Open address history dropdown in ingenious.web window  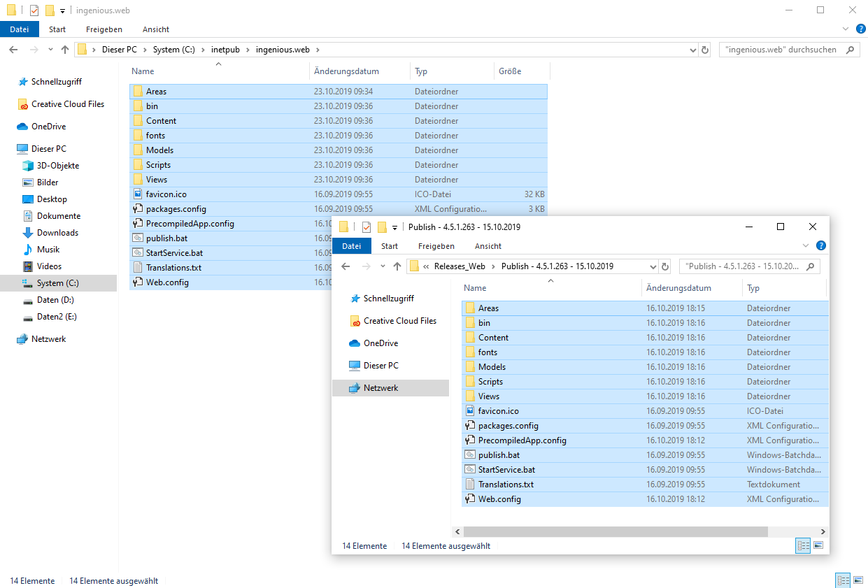[692, 50]
